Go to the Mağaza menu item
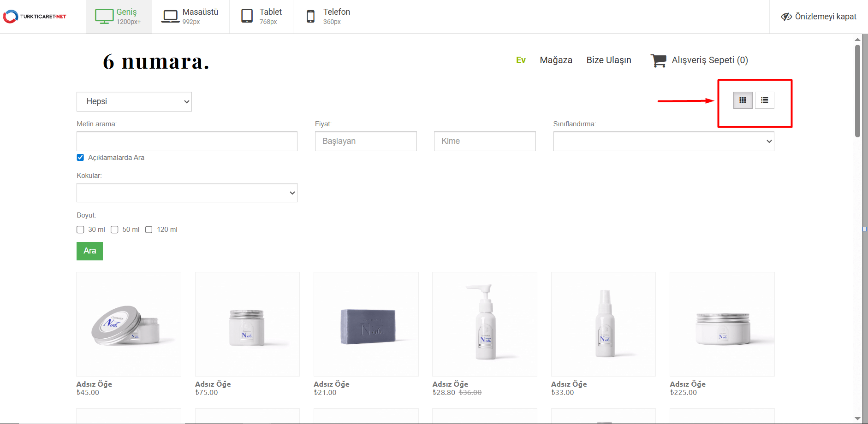868x424 pixels. [556, 60]
